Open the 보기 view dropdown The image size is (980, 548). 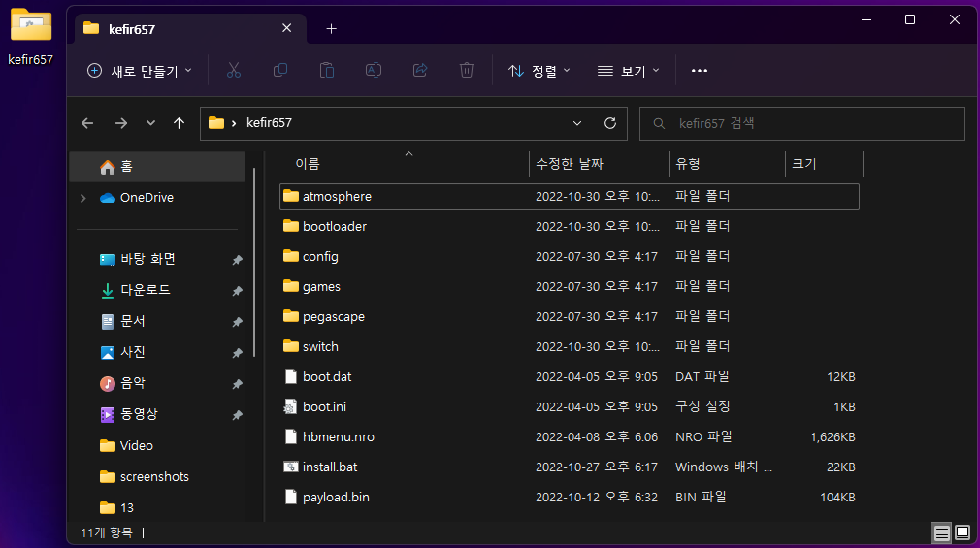(x=628, y=71)
